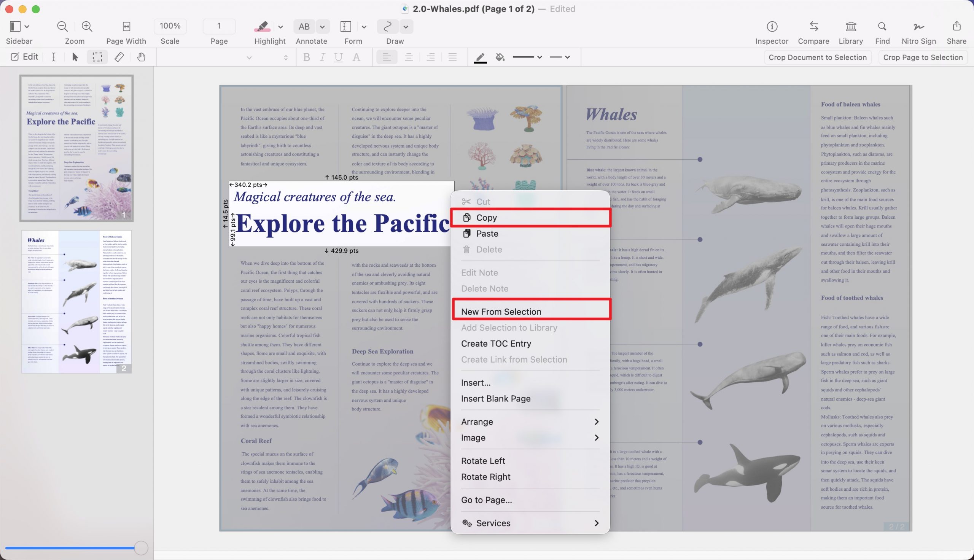
Task: Select page 2 Whales thumbnail
Action: click(76, 302)
